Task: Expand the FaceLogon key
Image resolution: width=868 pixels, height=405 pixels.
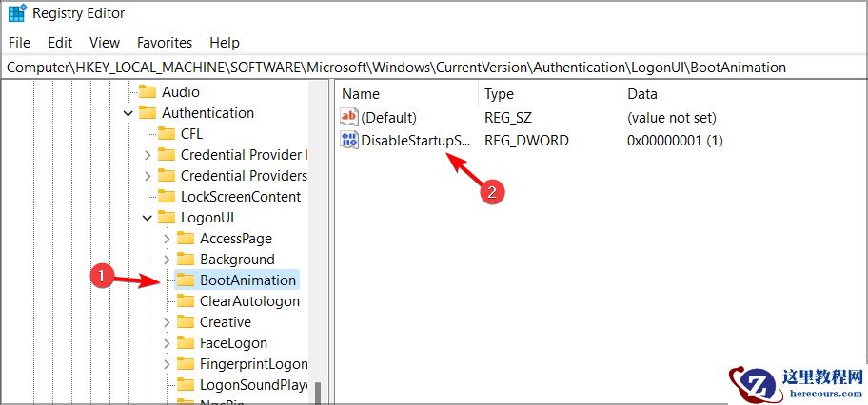Action: (x=167, y=343)
